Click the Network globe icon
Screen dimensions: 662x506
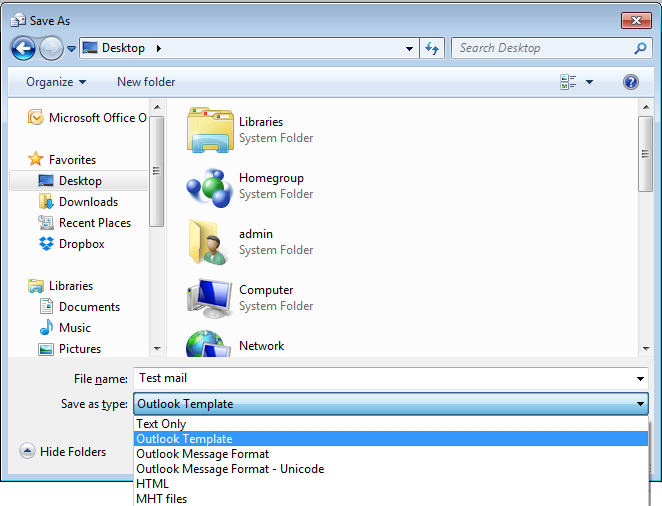pyautogui.click(x=209, y=344)
